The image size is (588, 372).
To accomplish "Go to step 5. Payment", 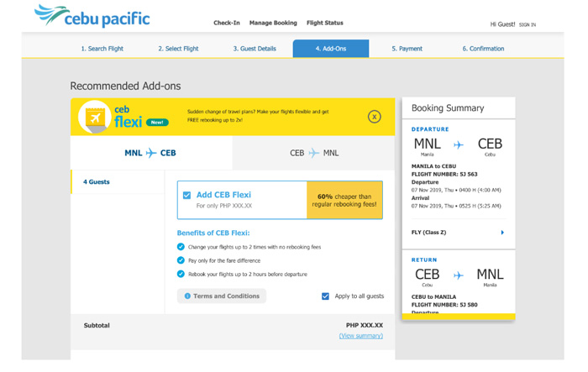I will point(407,49).
